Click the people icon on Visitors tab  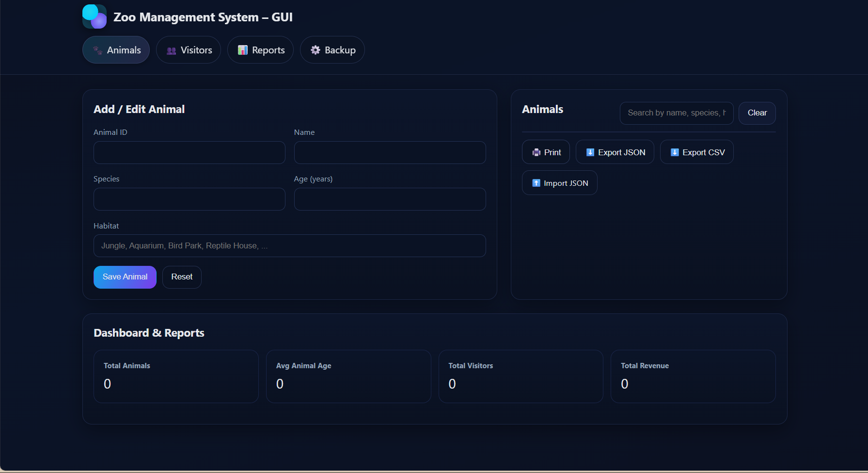coord(171,50)
